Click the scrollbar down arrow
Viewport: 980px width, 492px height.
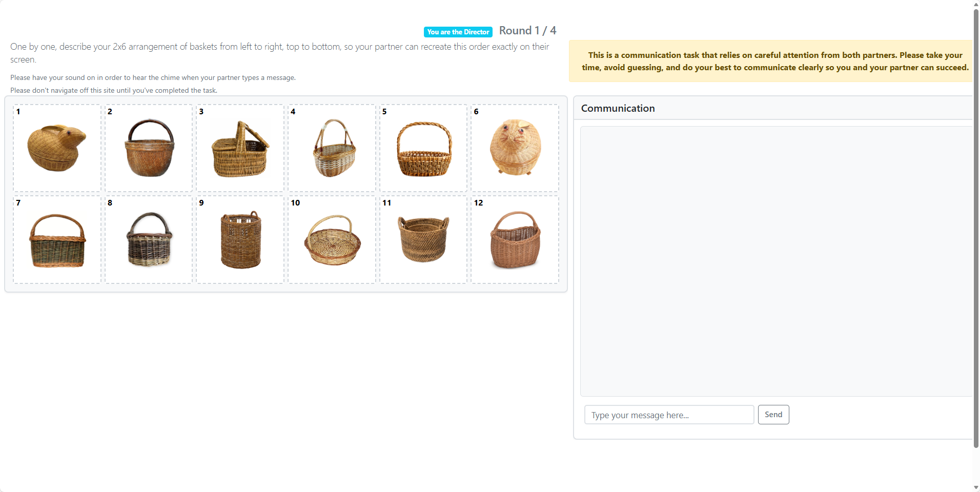(976, 487)
